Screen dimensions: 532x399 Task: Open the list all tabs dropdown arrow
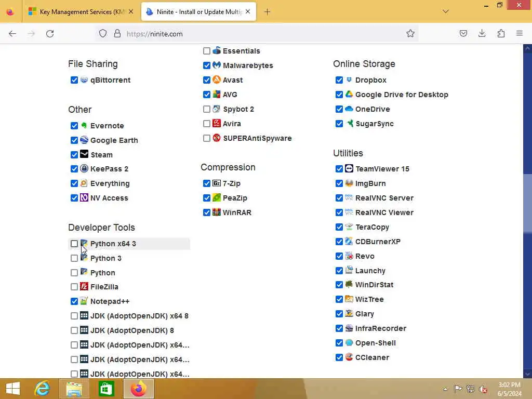point(446,11)
